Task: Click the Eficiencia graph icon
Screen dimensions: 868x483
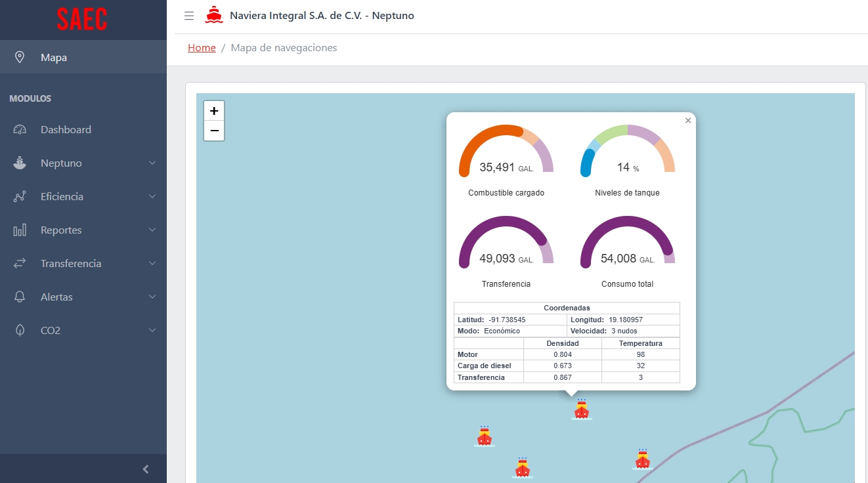Action: [20, 196]
